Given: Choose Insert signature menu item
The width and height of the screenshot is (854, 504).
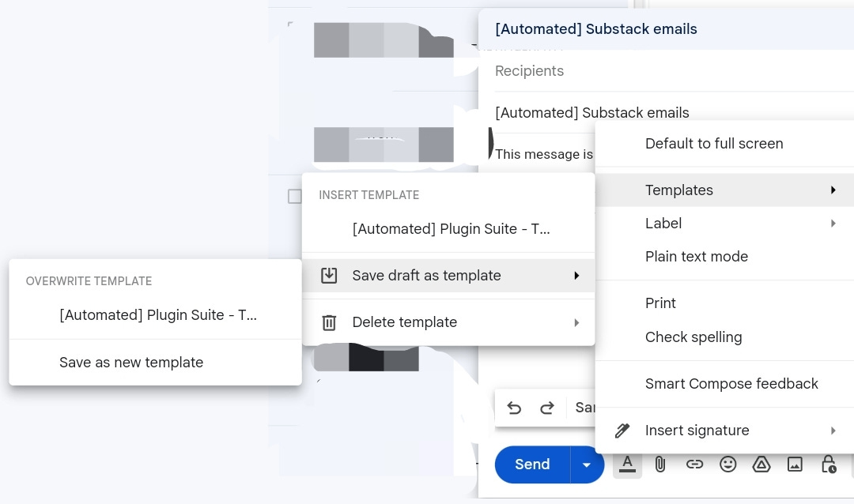Looking at the screenshot, I should click(x=724, y=431).
